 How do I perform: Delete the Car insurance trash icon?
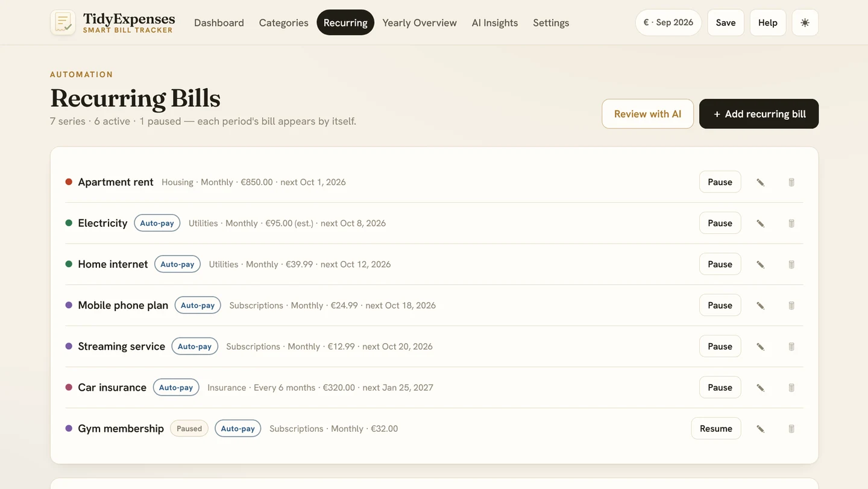tap(791, 387)
